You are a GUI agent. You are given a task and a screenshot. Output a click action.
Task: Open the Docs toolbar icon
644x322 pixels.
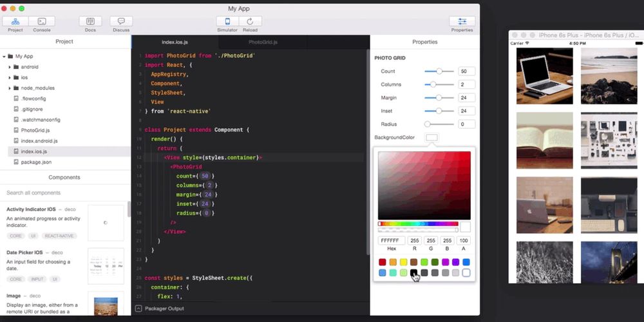coord(90,21)
